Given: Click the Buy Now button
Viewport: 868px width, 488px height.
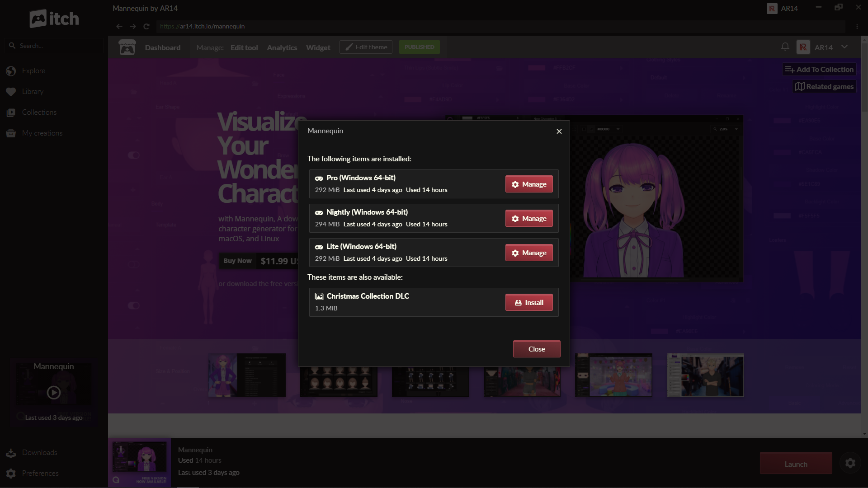Looking at the screenshot, I should (x=237, y=261).
